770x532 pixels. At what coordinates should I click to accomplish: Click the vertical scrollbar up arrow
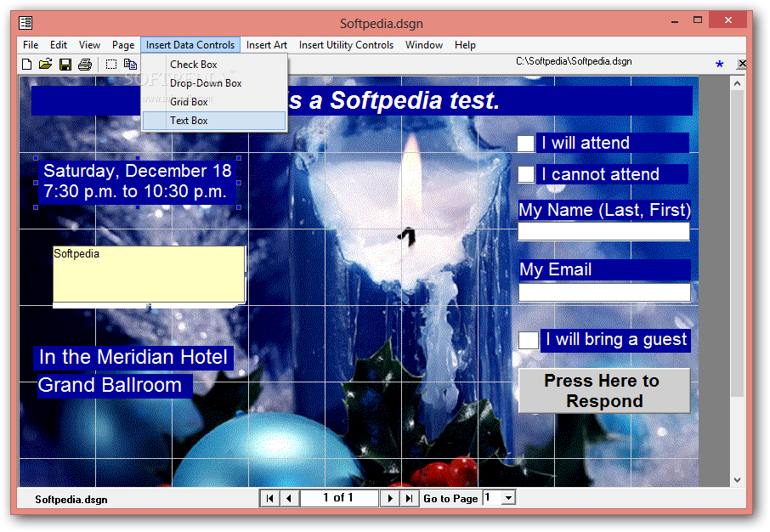pos(737,83)
